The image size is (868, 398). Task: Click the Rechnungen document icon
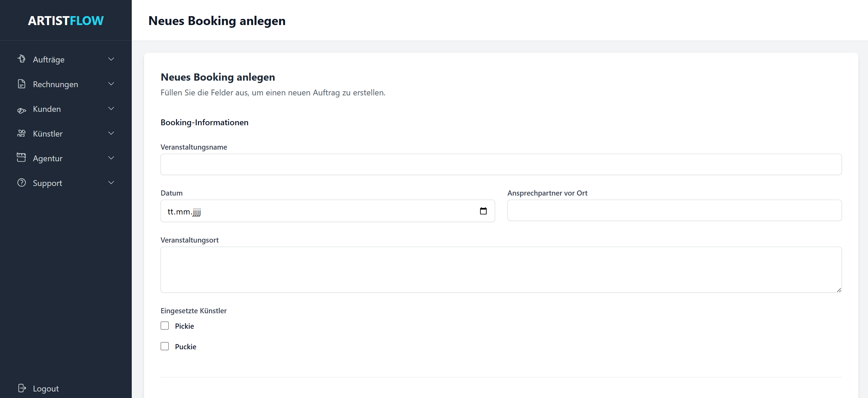pyautogui.click(x=22, y=84)
